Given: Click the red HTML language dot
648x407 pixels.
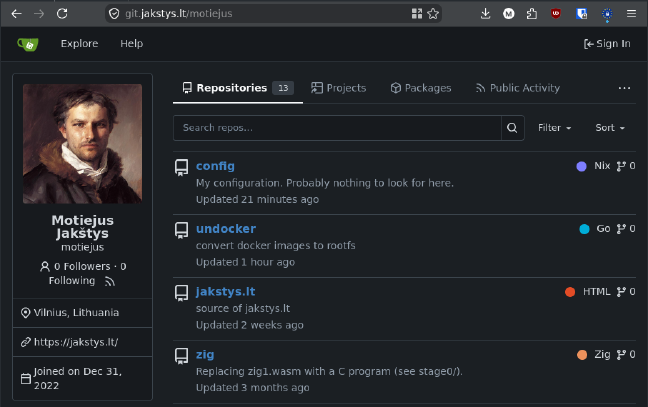Looking at the screenshot, I should (570, 292).
